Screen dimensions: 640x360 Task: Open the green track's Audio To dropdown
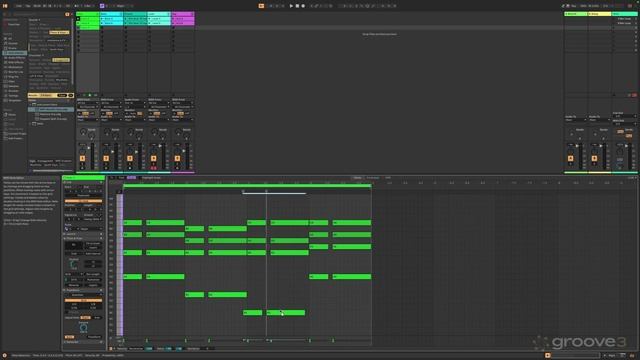click(x=87, y=120)
